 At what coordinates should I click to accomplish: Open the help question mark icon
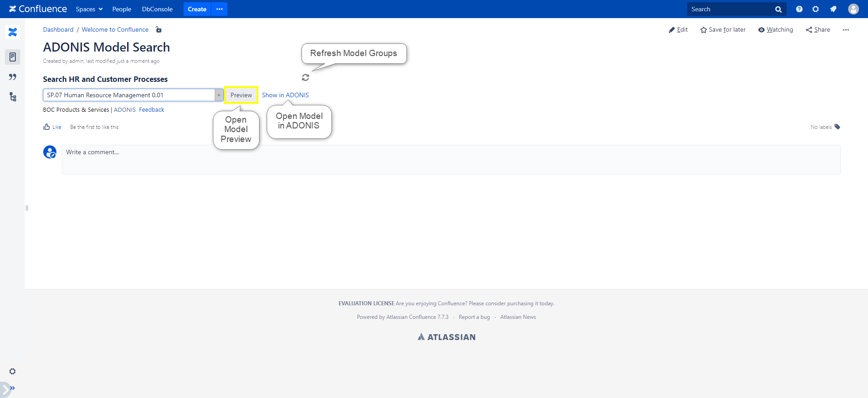pyautogui.click(x=799, y=9)
